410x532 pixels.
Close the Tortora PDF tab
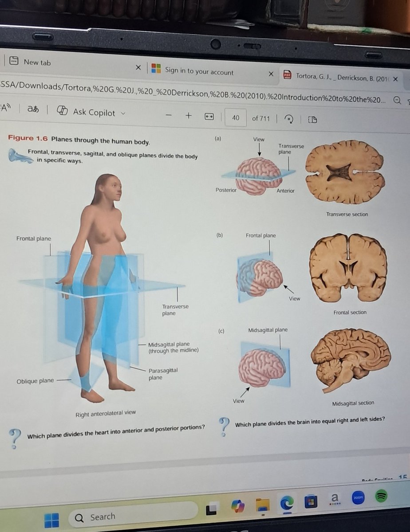pyautogui.click(x=395, y=79)
